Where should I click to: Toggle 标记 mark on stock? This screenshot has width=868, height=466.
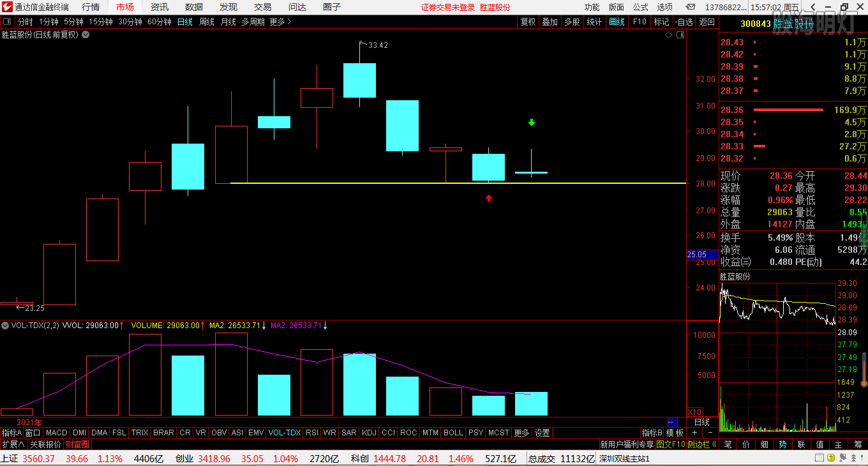tap(661, 22)
